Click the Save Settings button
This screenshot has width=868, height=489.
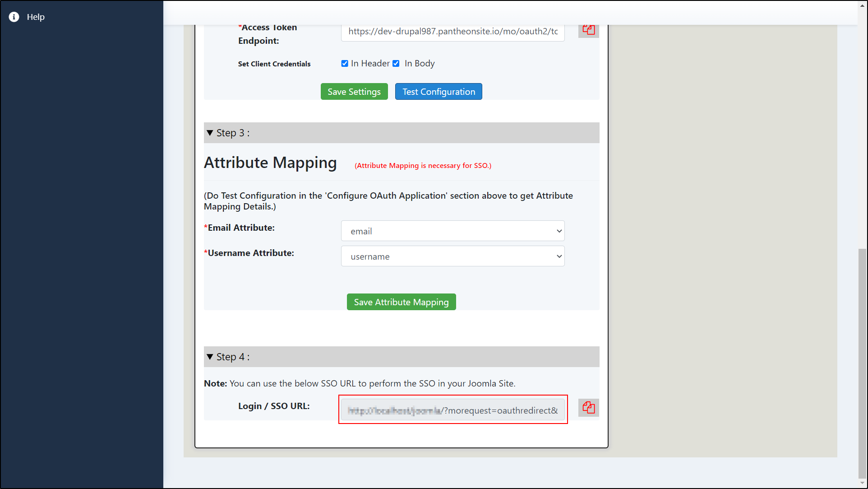354,91
